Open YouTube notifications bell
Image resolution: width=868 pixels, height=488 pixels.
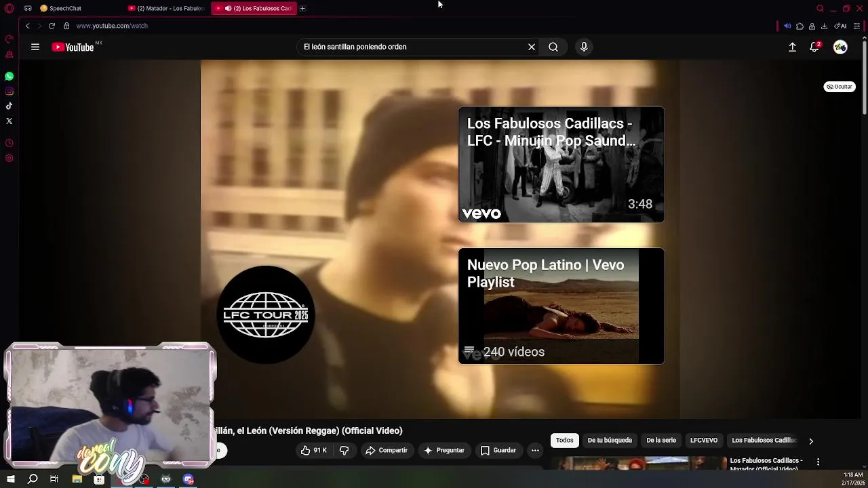[814, 47]
